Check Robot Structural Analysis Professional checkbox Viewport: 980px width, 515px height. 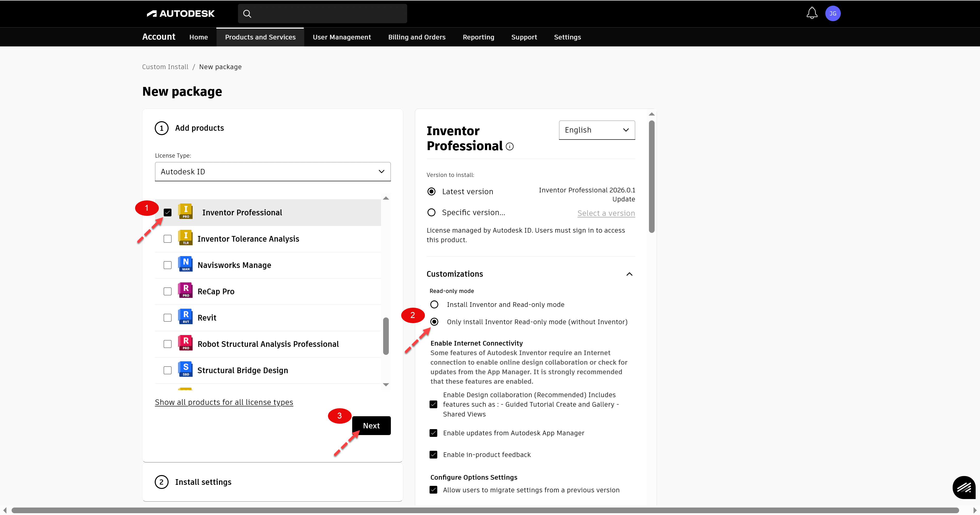tap(168, 344)
